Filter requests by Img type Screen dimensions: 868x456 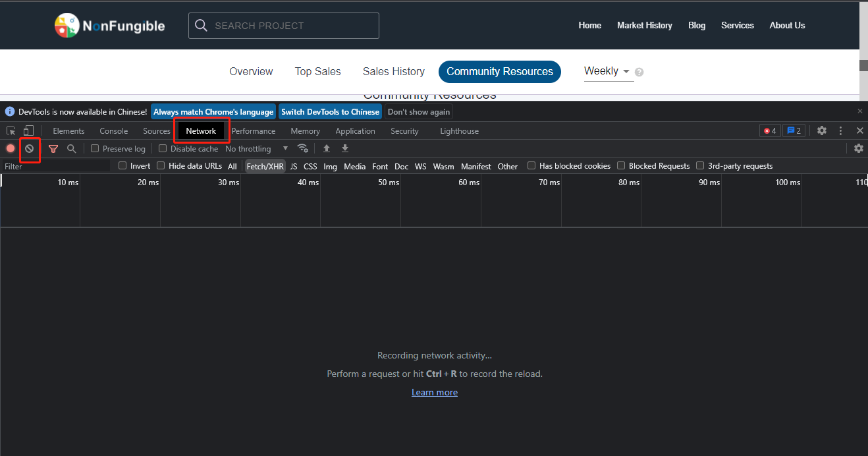[x=331, y=167]
